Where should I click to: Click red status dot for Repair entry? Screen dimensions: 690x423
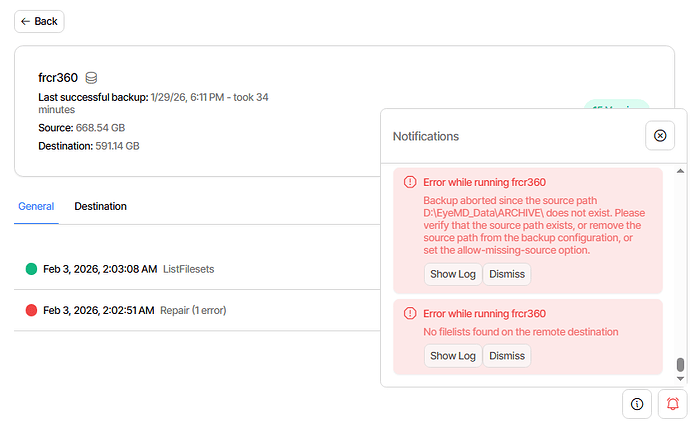tap(31, 311)
